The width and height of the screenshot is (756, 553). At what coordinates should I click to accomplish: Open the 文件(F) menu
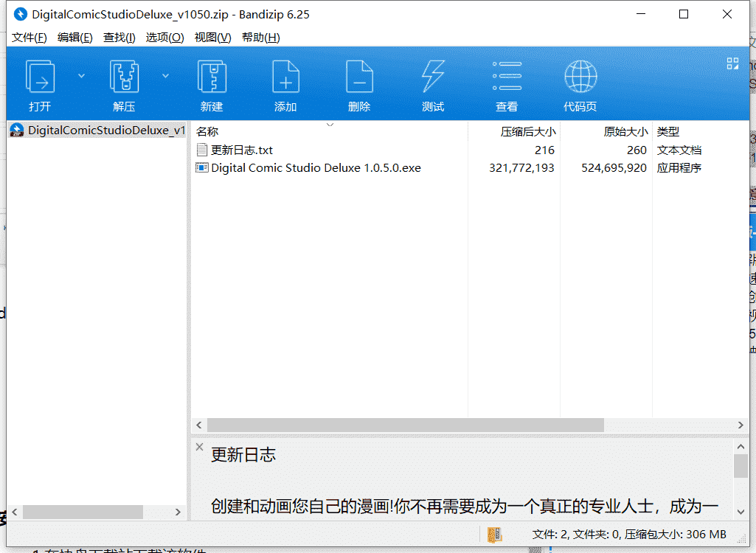pos(29,38)
